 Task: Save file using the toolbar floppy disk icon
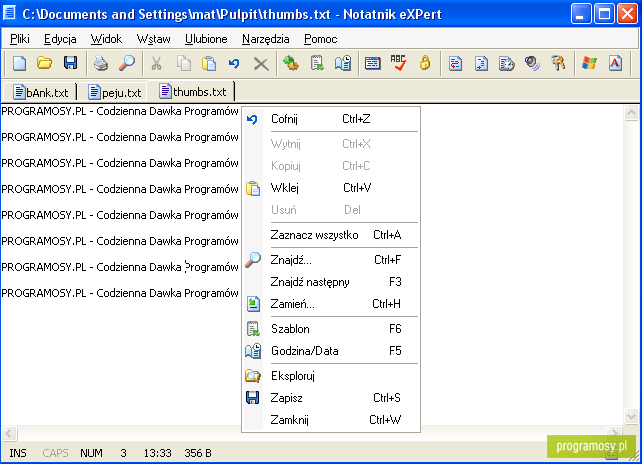(70, 63)
